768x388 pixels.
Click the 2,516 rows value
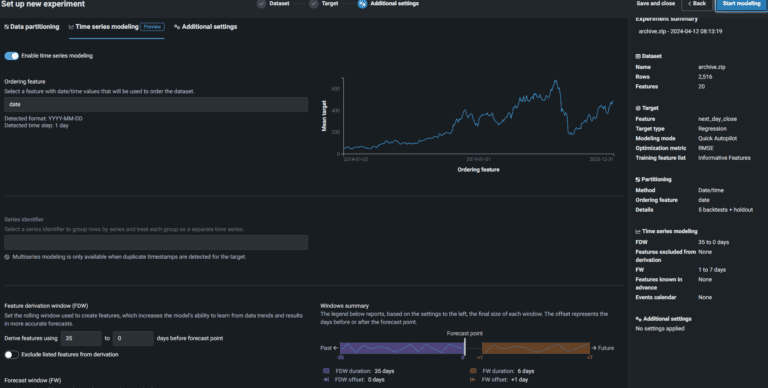pos(705,77)
